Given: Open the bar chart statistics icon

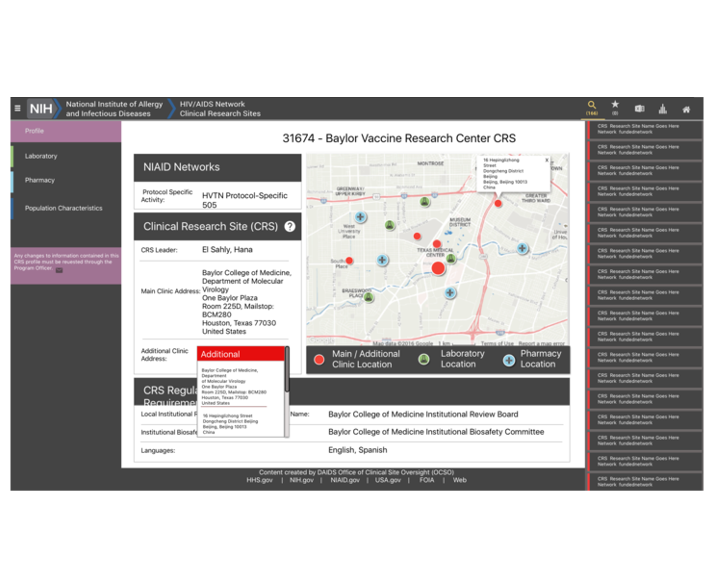Looking at the screenshot, I should 663,109.
